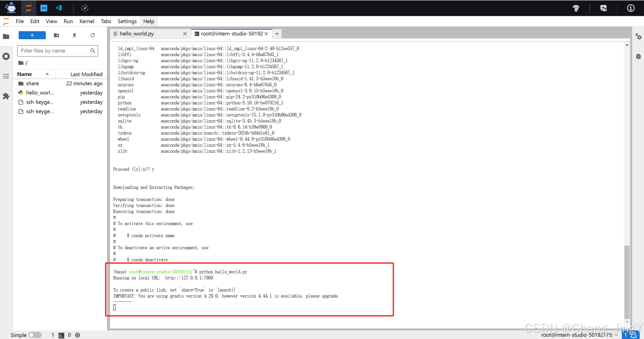Viewport: 644px width, 339px height.
Task: Add a new tab with plus button
Action: (x=277, y=34)
